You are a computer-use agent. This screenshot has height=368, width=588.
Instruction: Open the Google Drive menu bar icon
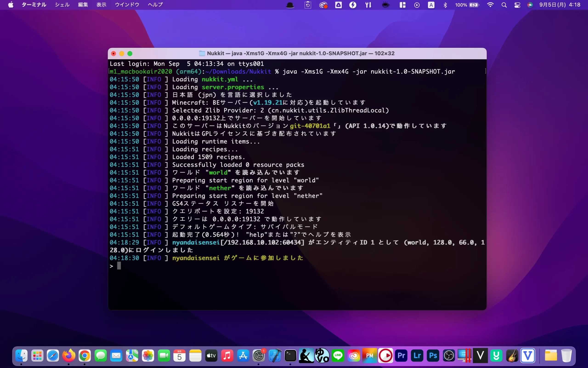point(339,5)
